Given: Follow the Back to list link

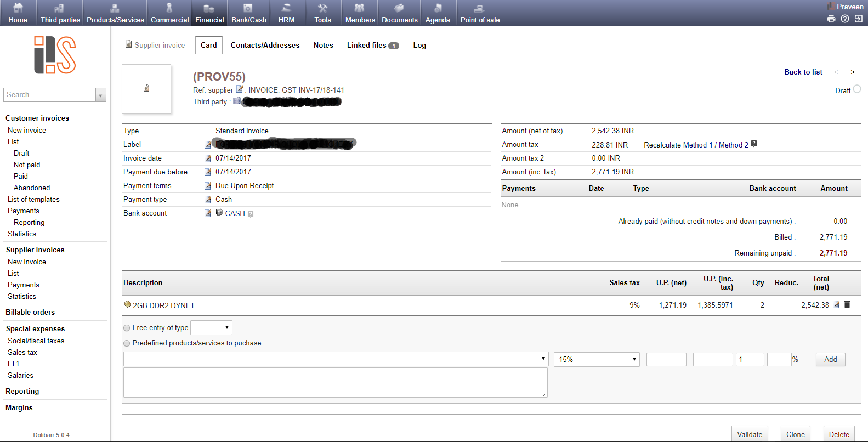Looking at the screenshot, I should (803, 72).
